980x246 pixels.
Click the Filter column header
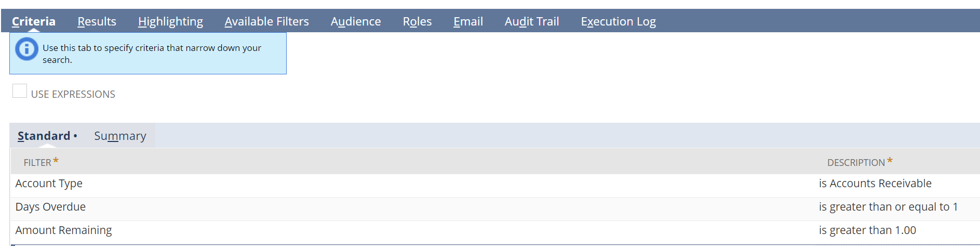[x=37, y=162]
